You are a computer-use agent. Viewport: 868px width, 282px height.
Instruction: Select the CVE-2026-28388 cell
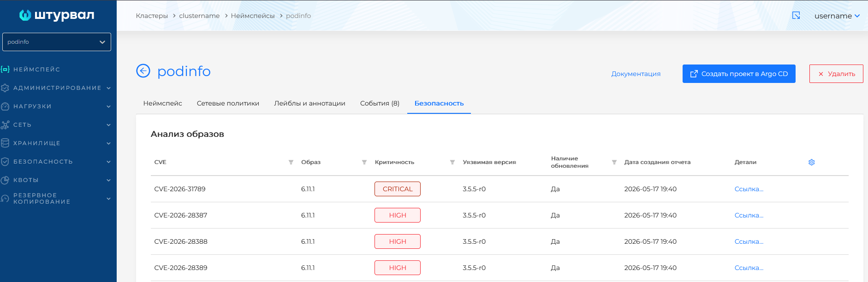(x=181, y=241)
